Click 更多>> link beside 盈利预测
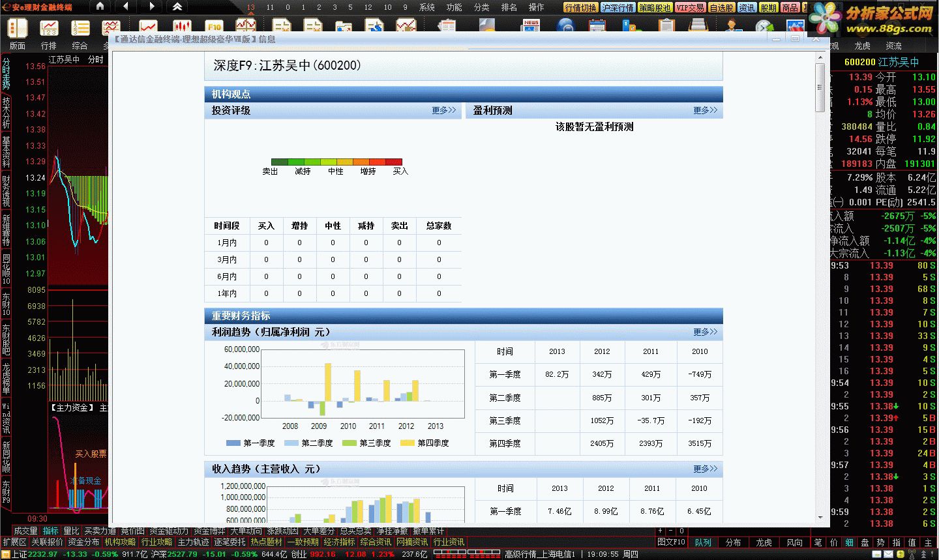The height and width of the screenshot is (560, 939). tap(706, 111)
